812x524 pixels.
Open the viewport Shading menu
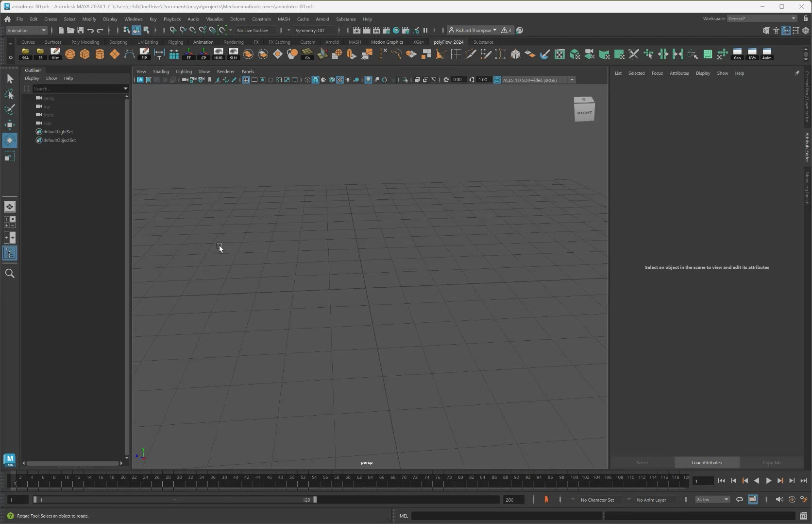[x=161, y=71]
